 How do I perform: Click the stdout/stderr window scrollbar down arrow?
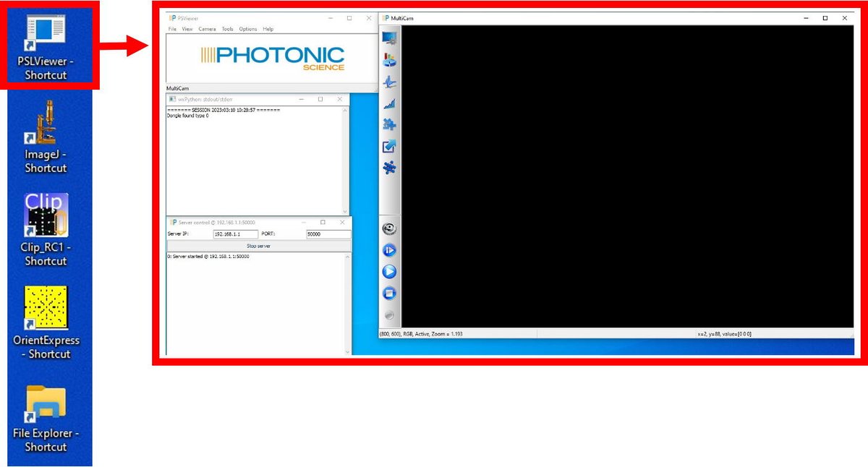pyautogui.click(x=346, y=211)
